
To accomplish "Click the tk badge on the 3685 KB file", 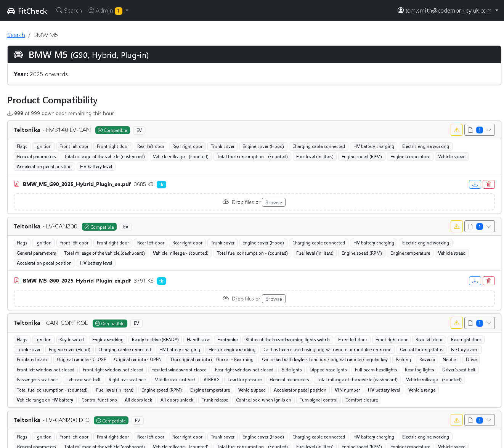I will pyautogui.click(x=161, y=185).
